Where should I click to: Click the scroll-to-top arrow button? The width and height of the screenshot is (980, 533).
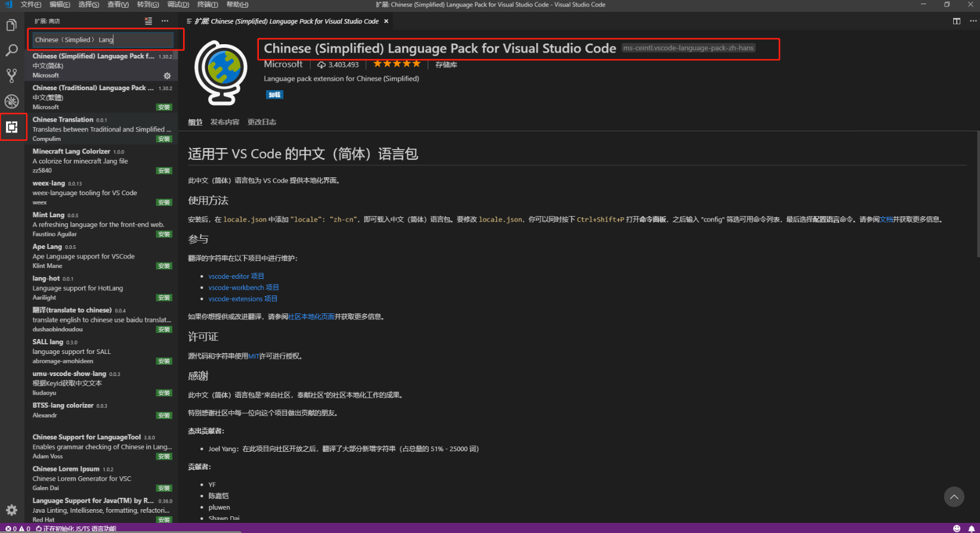click(x=954, y=497)
